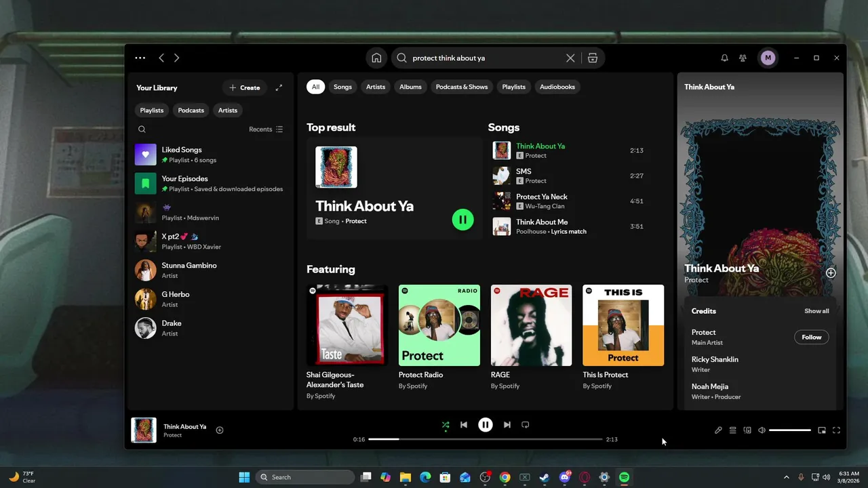This screenshot has height=488, width=868.
Task: Add Think About Ya to Liked Songs in side panel
Action: click(831, 273)
